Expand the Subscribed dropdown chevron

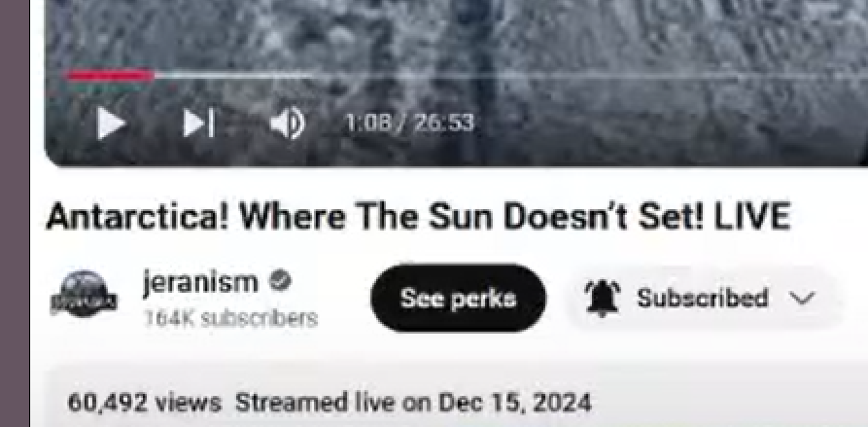(802, 299)
